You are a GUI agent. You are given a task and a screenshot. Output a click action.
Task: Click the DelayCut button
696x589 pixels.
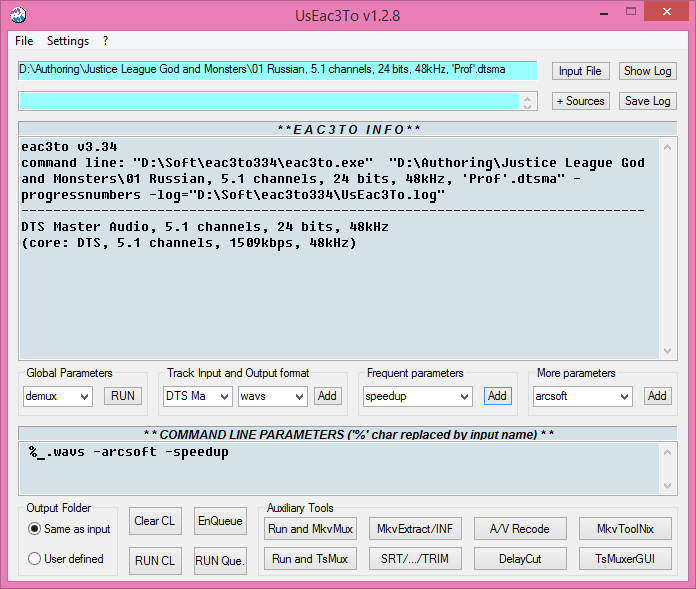(520, 559)
